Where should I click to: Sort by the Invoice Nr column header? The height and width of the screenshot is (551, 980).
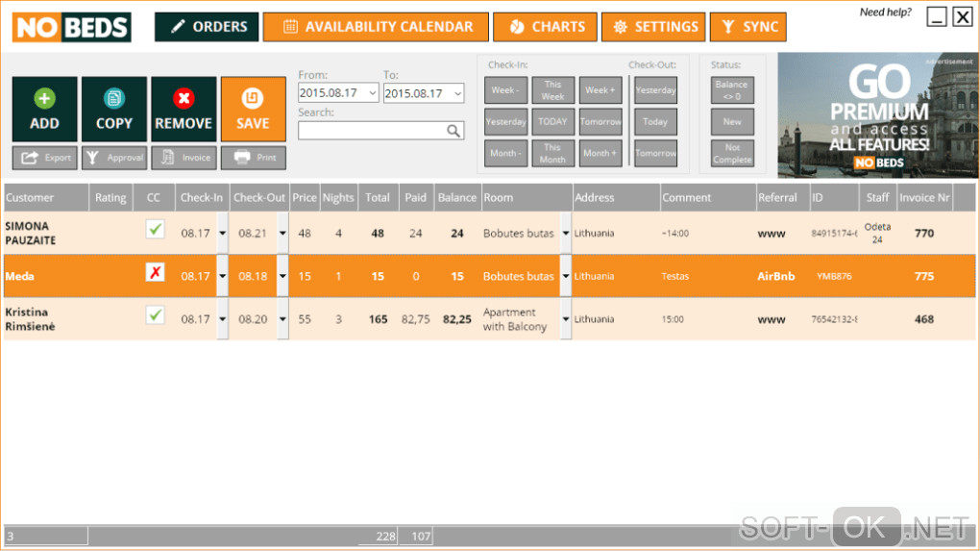924,198
